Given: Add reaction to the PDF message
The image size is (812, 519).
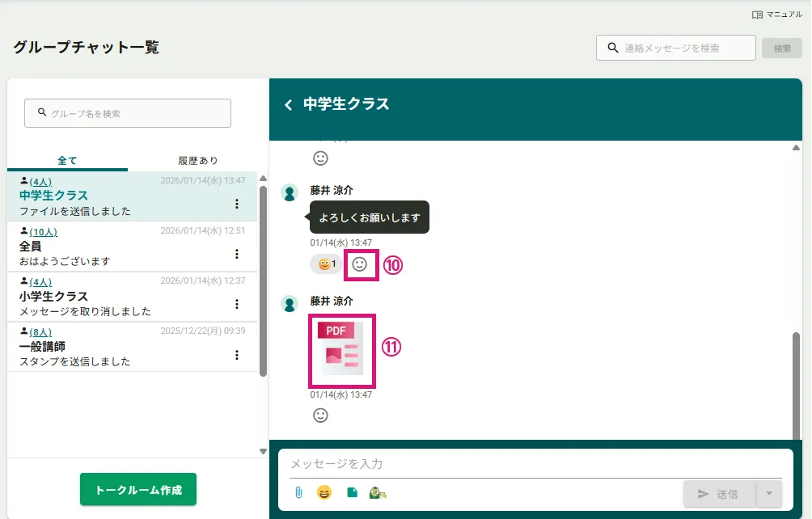Looking at the screenshot, I should tap(320, 416).
